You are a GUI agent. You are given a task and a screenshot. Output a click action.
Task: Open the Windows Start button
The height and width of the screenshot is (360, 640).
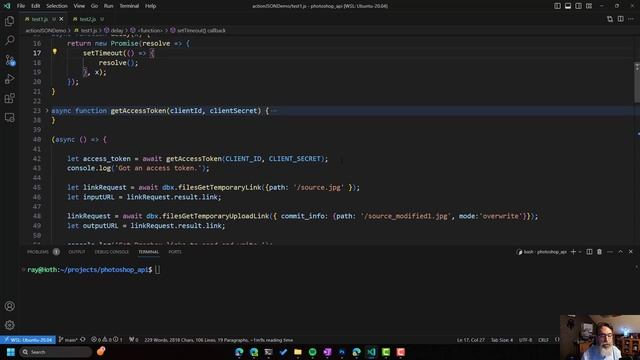coord(11,352)
